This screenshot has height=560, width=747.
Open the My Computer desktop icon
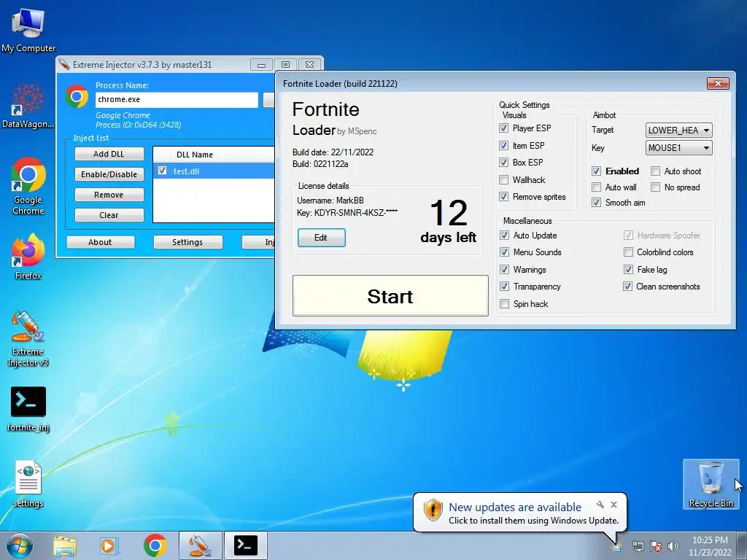(28, 31)
